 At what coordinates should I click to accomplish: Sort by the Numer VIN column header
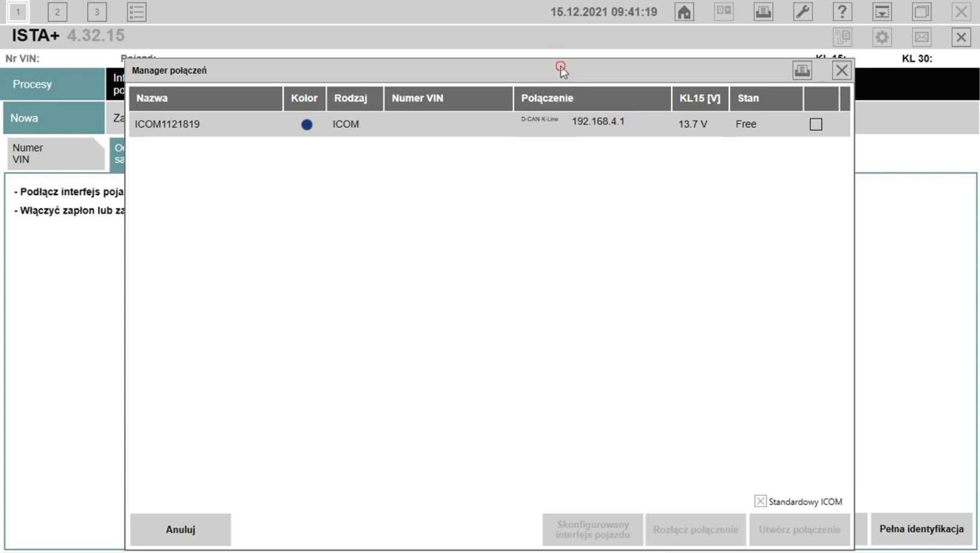point(448,98)
